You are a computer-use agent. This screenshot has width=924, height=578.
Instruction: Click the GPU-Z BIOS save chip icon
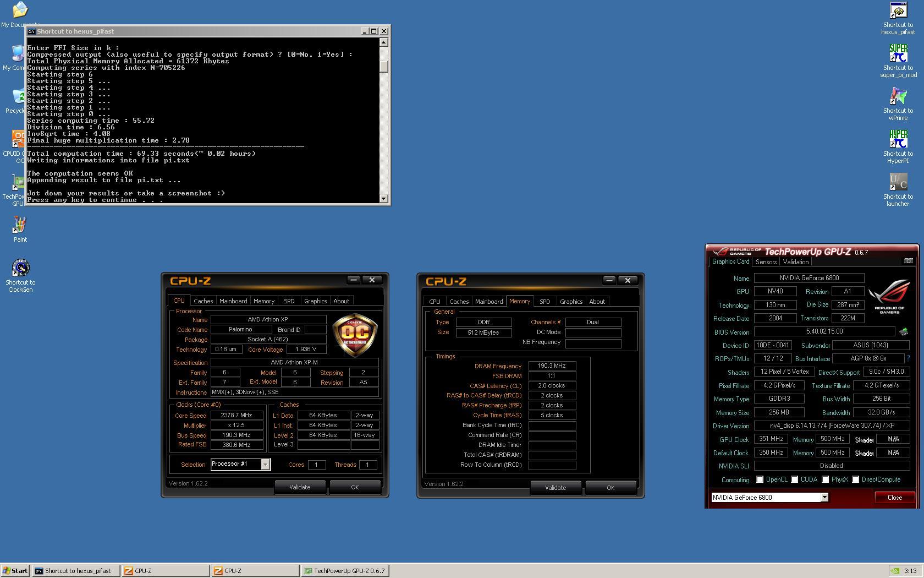coord(903,332)
